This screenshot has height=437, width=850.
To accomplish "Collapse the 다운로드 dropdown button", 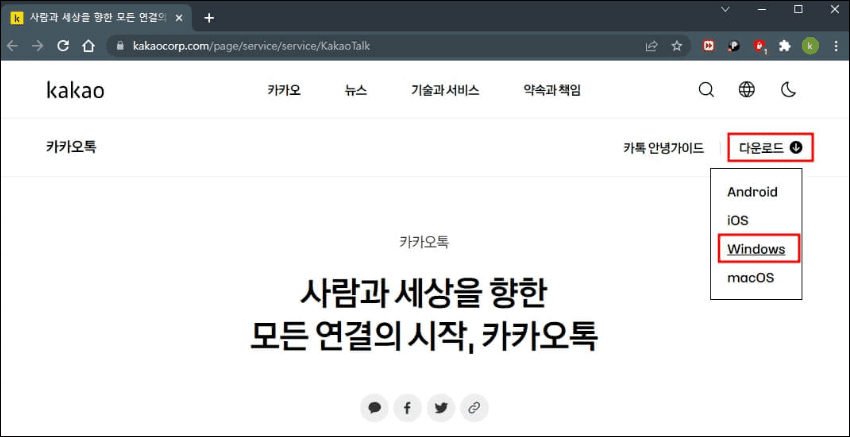I will [770, 147].
